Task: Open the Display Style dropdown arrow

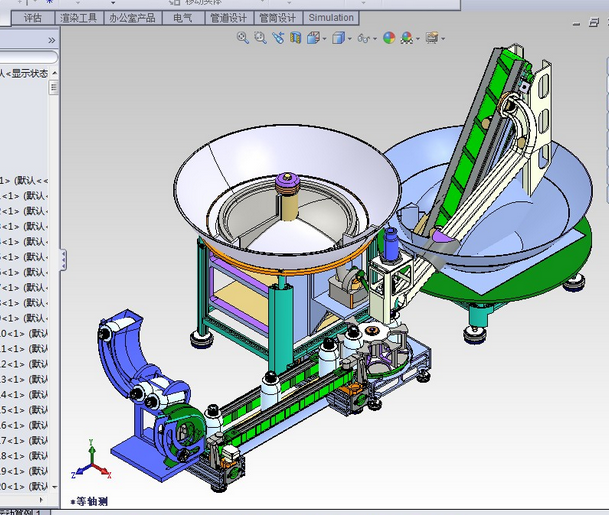Action: [350, 39]
